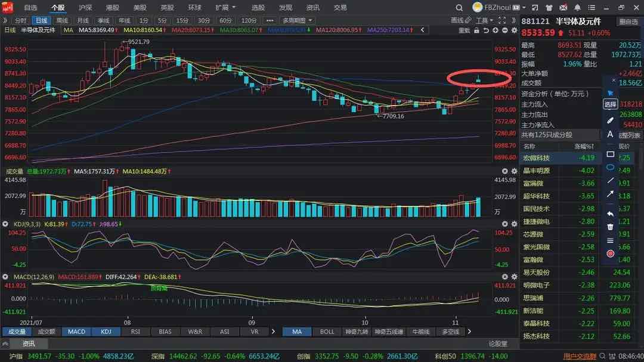Open KDJ panel settings gear
The width and height of the screenshot is (644, 362).
pos(514,224)
